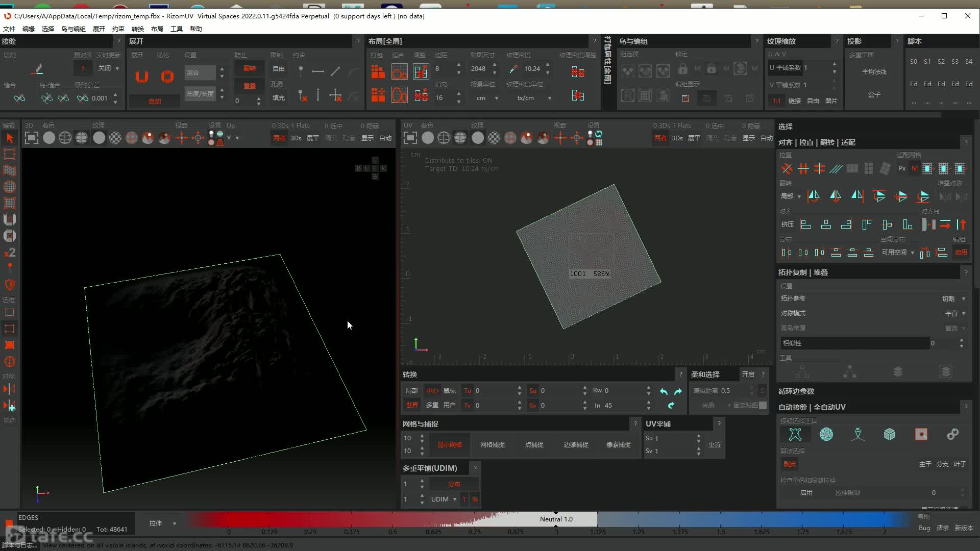Open the 帮助 menu

[x=196, y=29]
